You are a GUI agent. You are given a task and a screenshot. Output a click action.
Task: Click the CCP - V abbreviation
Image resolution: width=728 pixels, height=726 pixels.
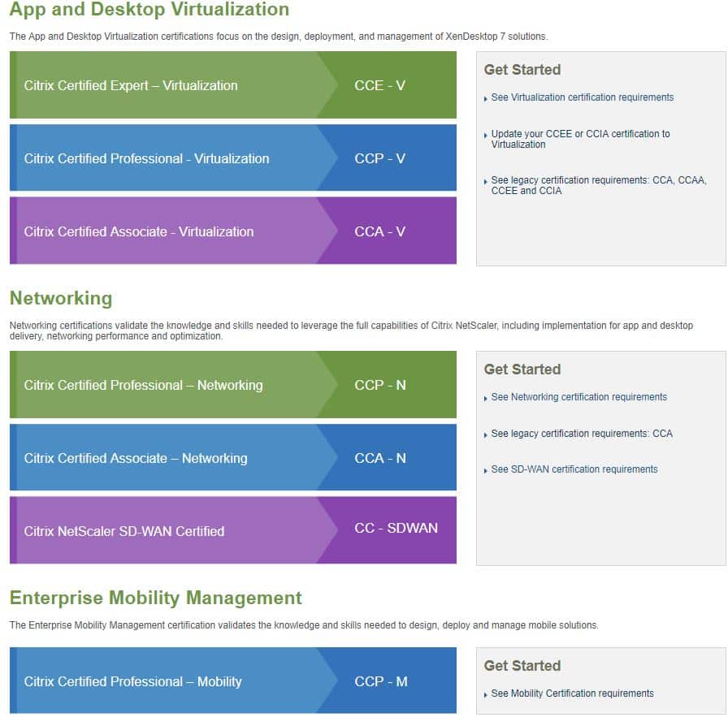click(x=379, y=158)
